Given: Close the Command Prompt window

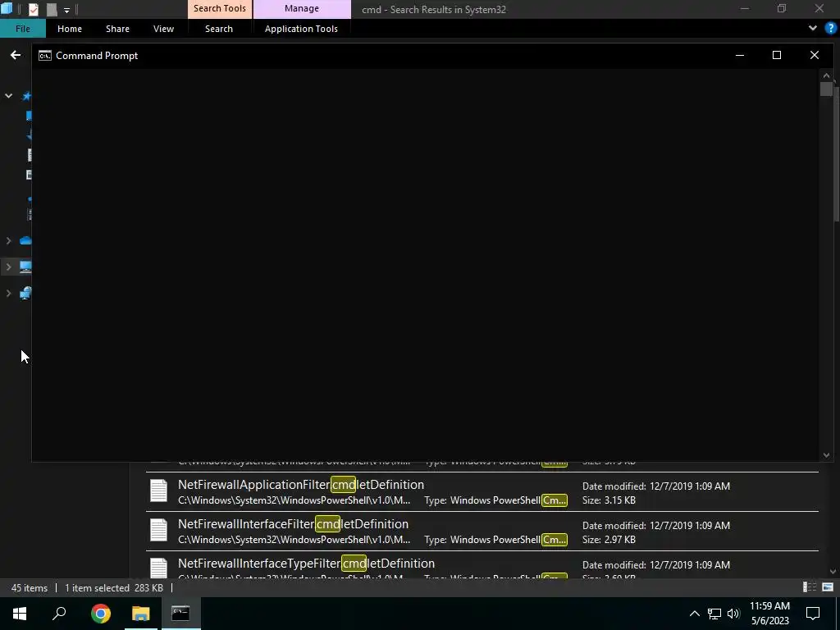Looking at the screenshot, I should click(x=815, y=55).
